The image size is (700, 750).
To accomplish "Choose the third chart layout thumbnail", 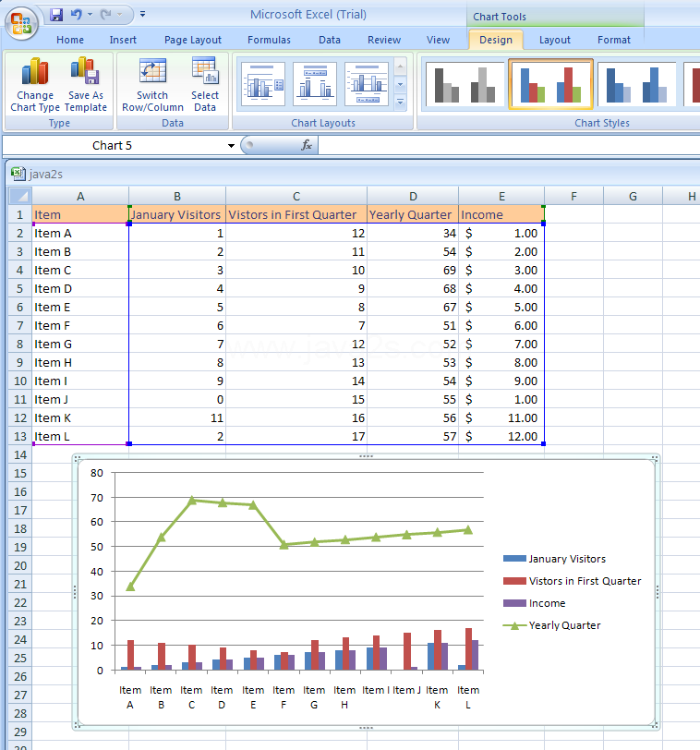I will (x=367, y=84).
